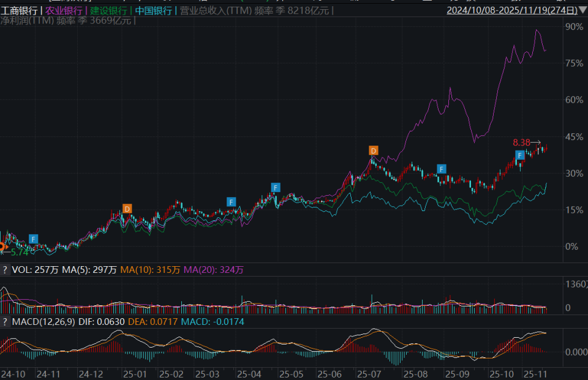Select the 净利润(TTM) indicator label
Image resolution: width=588 pixels, height=380 pixels.
27,20
